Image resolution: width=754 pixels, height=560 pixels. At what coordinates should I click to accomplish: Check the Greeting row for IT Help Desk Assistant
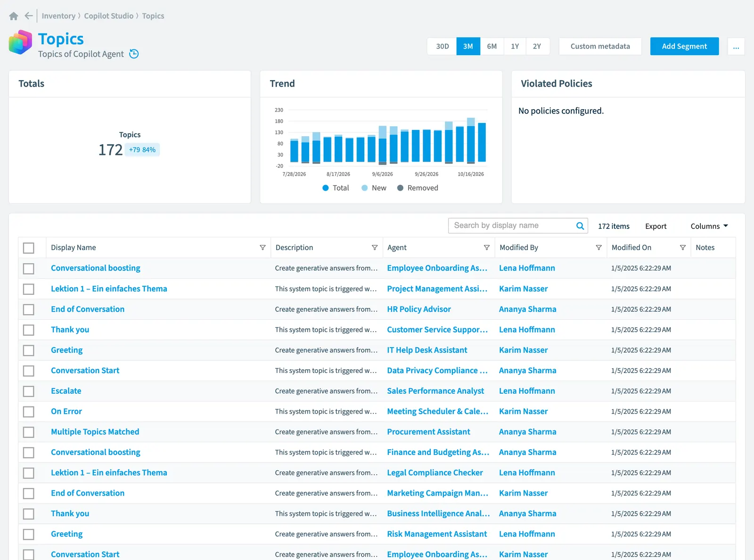[29, 350]
